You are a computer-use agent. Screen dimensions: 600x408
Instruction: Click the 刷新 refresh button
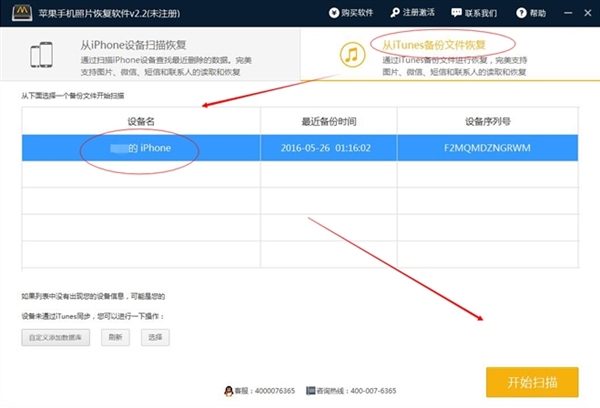point(115,338)
